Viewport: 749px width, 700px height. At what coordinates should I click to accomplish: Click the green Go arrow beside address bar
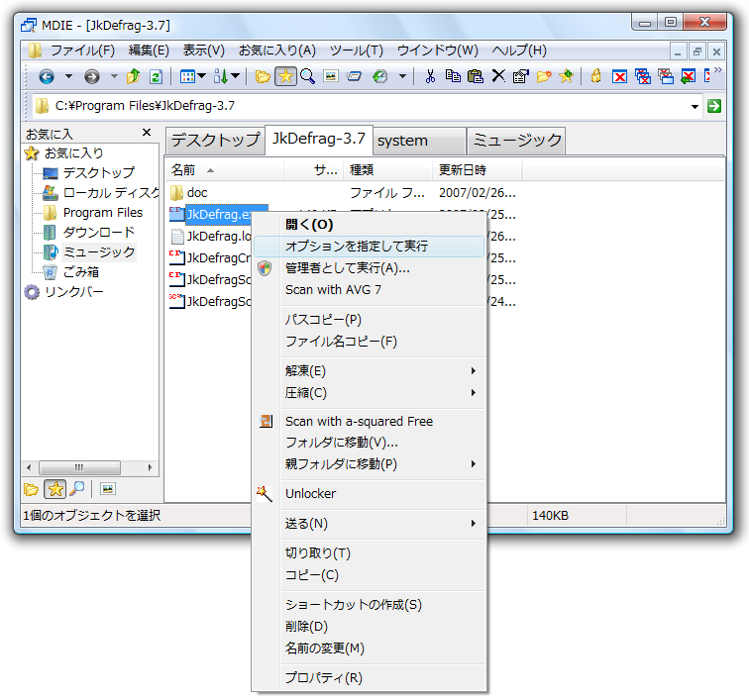(x=713, y=106)
